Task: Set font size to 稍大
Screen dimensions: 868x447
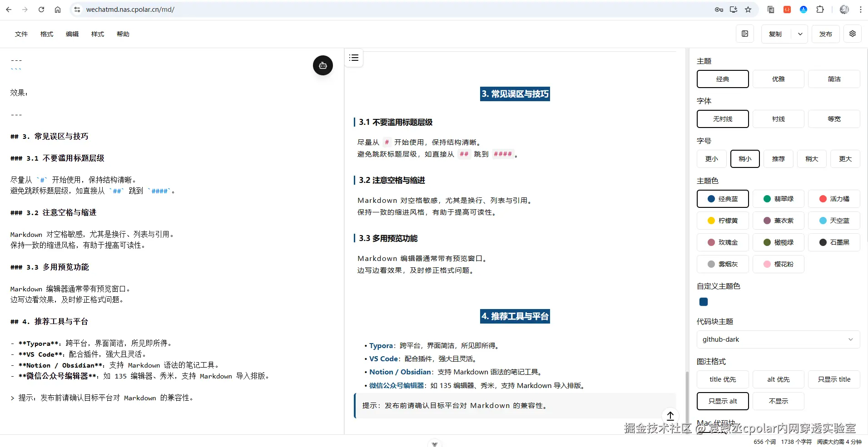Action: click(x=812, y=159)
